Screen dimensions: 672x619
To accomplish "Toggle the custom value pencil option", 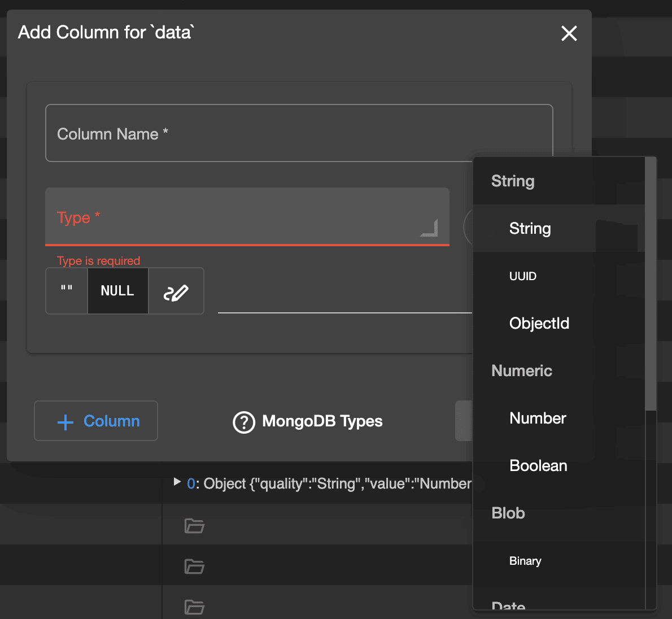I will 176,291.
